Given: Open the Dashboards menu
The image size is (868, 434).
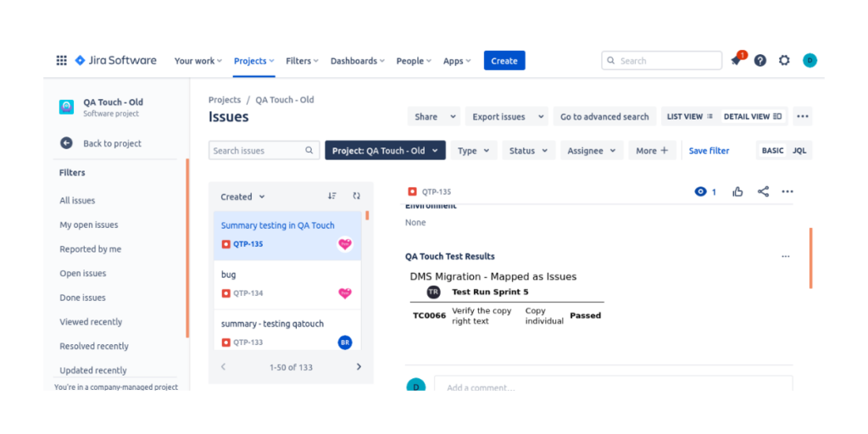Looking at the screenshot, I should click(x=358, y=61).
